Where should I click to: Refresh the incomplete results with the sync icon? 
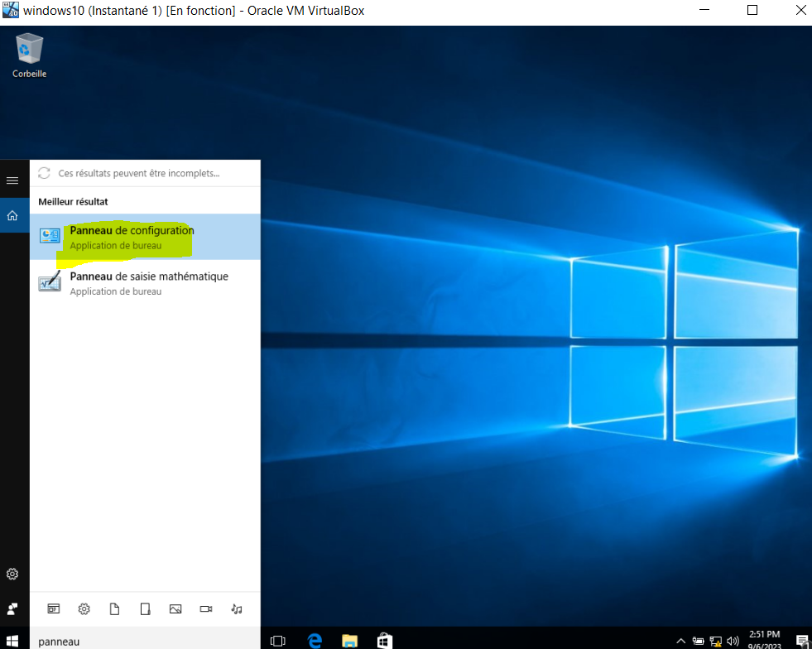click(x=43, y=173)
